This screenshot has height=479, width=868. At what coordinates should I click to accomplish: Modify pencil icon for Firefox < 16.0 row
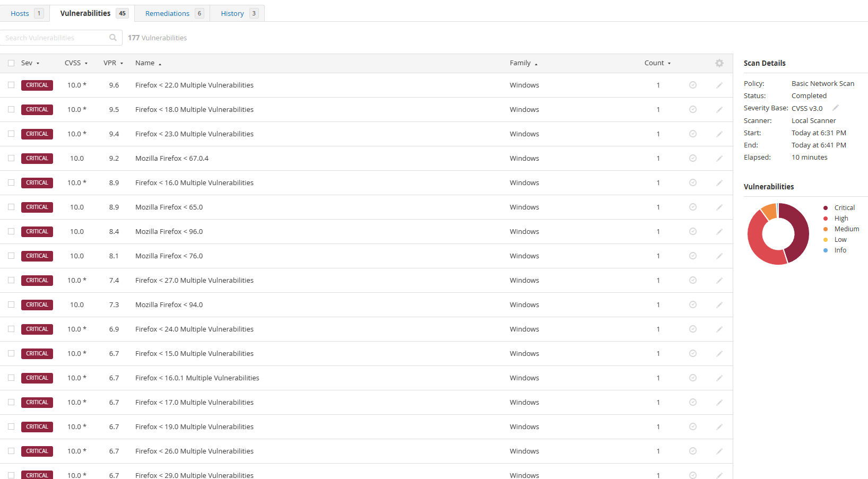tap(719, 182)
